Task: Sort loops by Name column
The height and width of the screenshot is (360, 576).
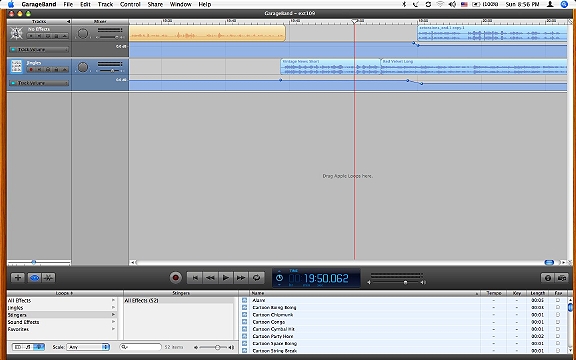Action: click(x=364, y=293)
